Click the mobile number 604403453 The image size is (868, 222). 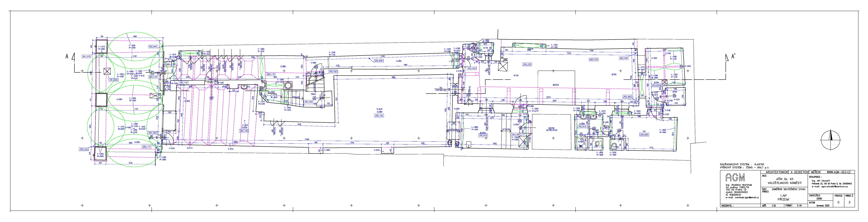[x=741, y=192]
